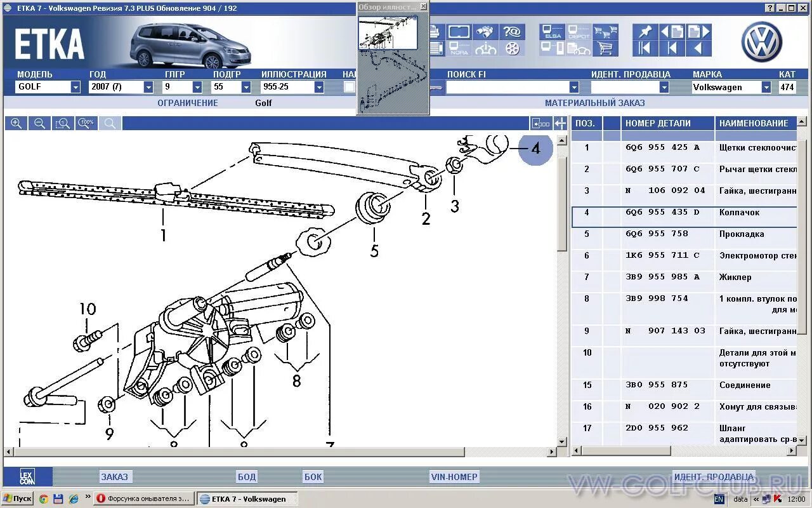Click the splitter arrows icon above illustration

click(560, 123)
